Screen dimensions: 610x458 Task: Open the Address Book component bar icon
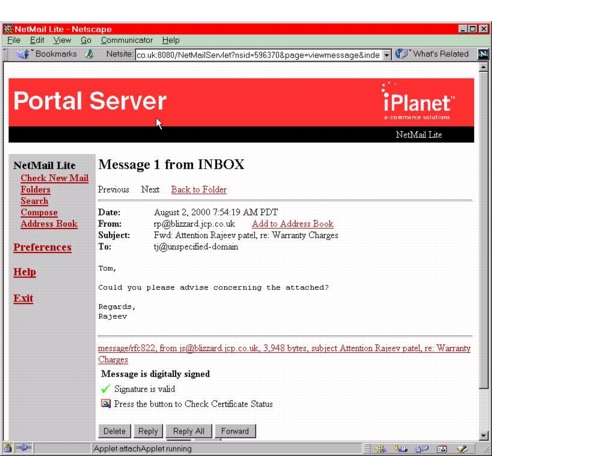coord(442,449)
